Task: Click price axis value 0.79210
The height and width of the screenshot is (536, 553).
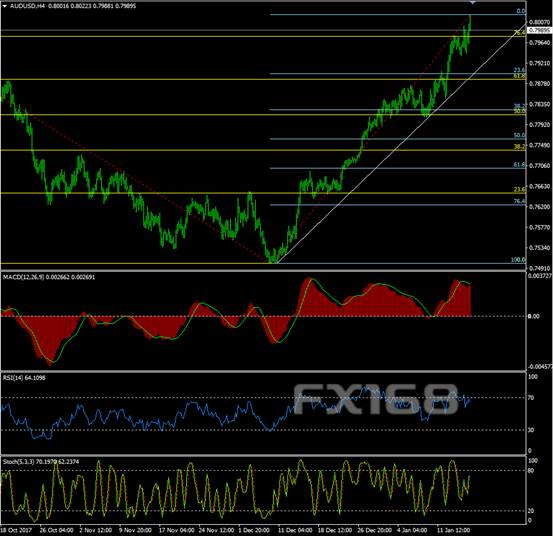Action: [x=540, y=63]
